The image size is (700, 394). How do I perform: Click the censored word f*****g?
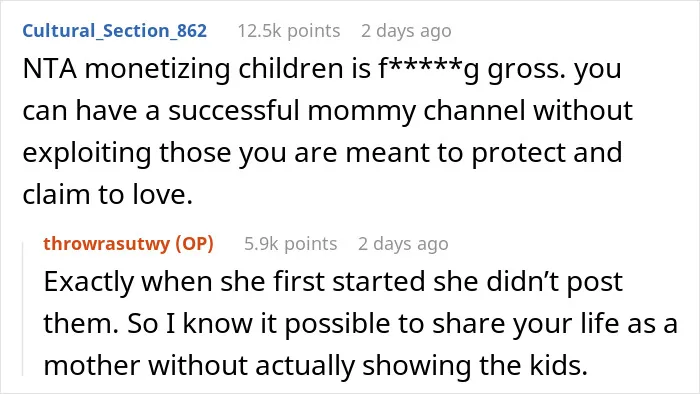click(x=428, y=69)
